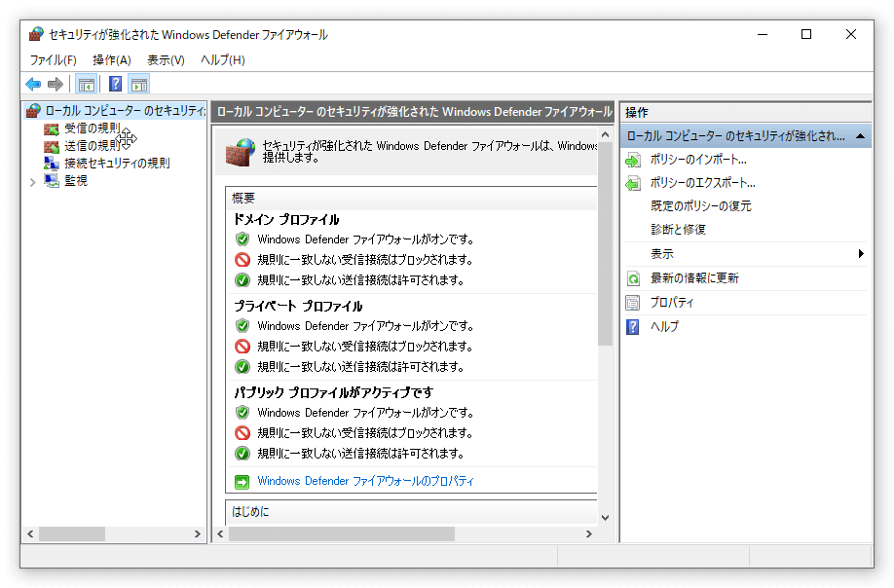This screenshot has width=894, height=588.
Task: Collapse the ローカル コンピューター actions section header
Action: click(x=860, y=137)
